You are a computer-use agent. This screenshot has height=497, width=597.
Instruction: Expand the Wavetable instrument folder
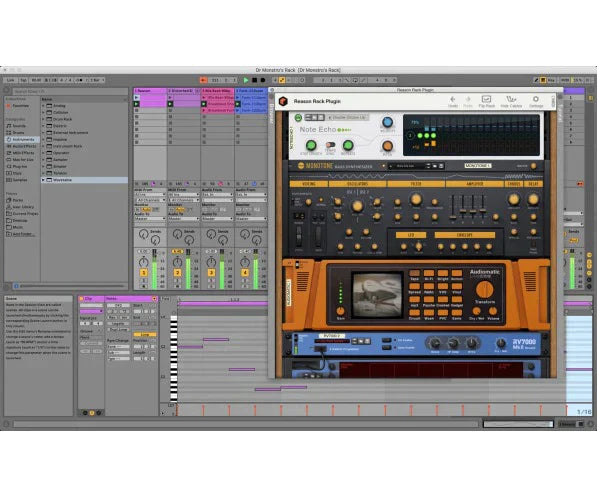point(43,180)
